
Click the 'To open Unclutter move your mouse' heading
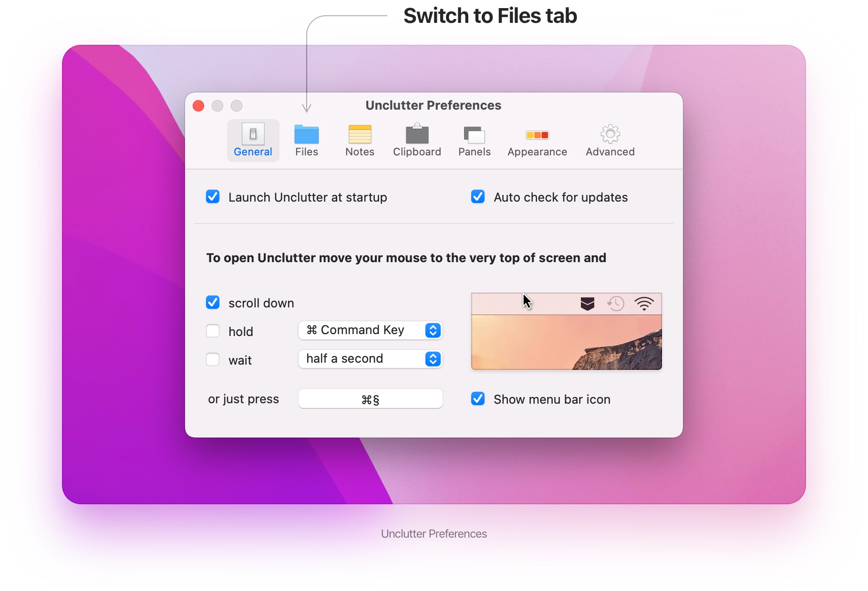pyautogui.click(x=406, y=258)
